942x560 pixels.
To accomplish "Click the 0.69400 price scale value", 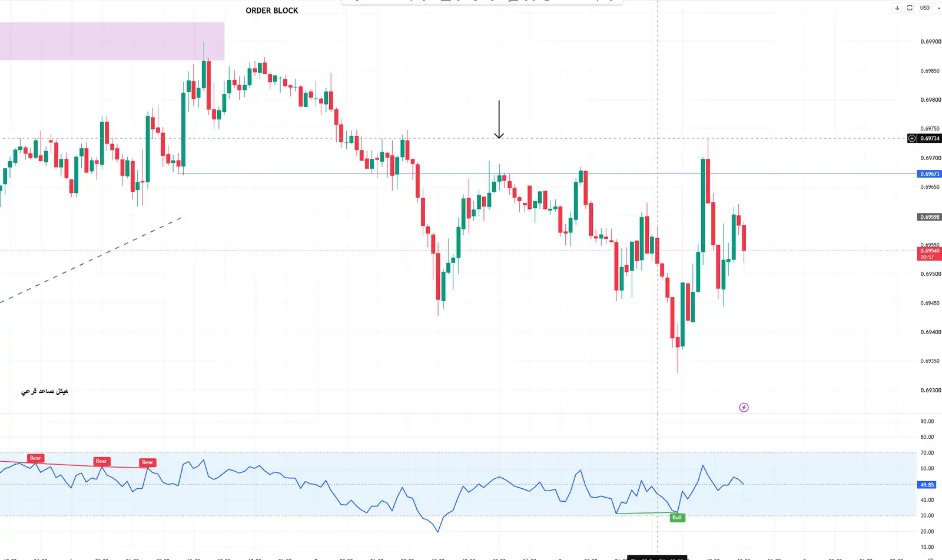I will click(x=930, y=332).
